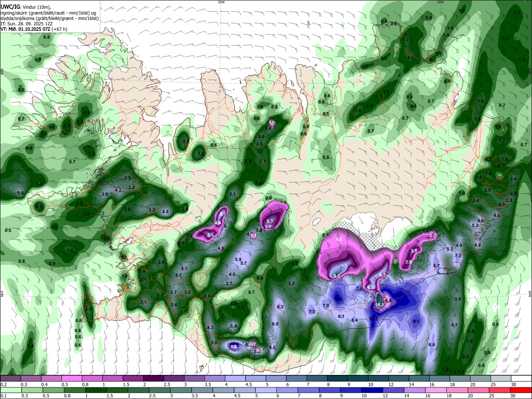
Task: Pick the dark mauve swatch between 0.2 and 0.3
Action: point(11,379)
